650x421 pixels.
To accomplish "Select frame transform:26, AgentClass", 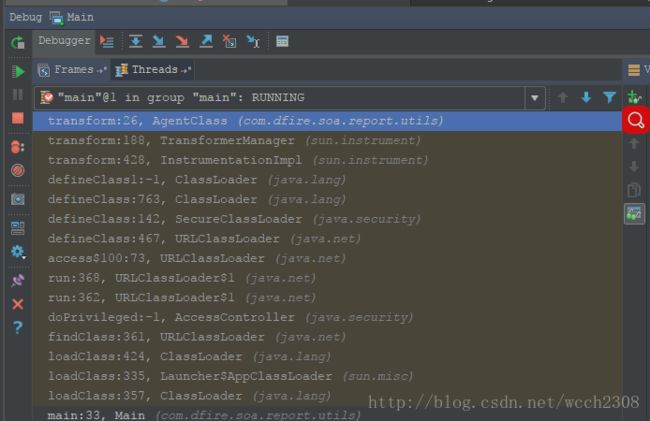I will pyautogui.click(x=327, y=121).
